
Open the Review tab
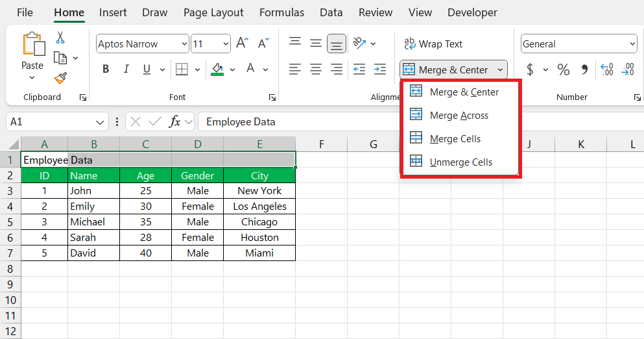pyautogui.click(x=376, y=13)
